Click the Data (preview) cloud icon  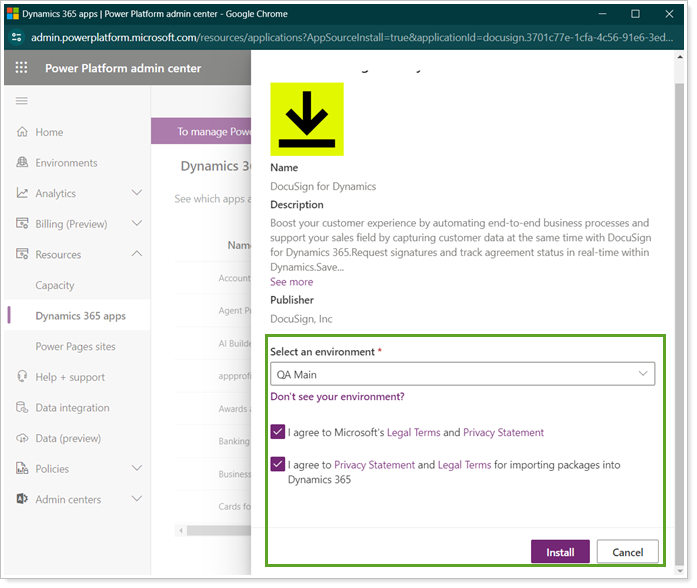pyautogui.click(x=22, y=438)
